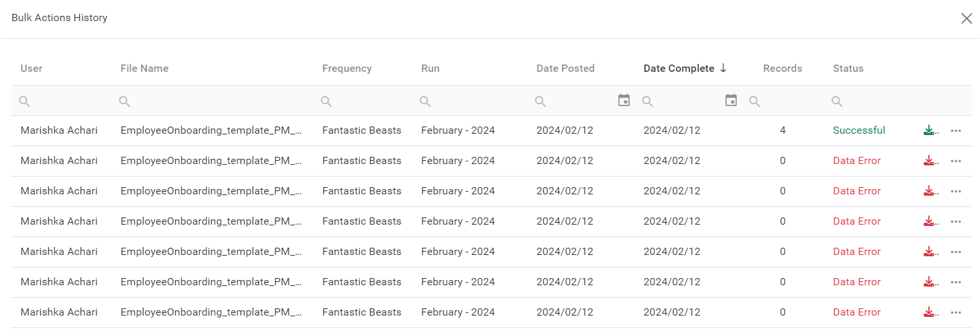Click the Records filter search field

(791, 101)
